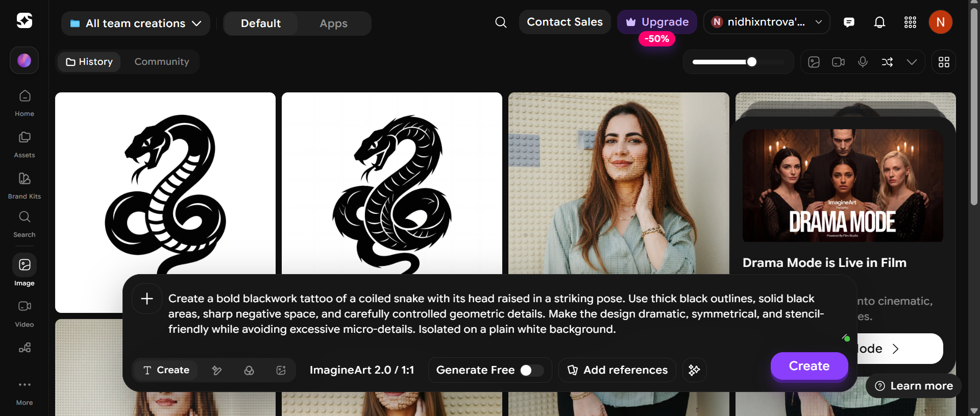Open the ImagineArt 2.0 / 1:1 model selector
This screenshot has width=980, height=416.
tap(362, 370)
